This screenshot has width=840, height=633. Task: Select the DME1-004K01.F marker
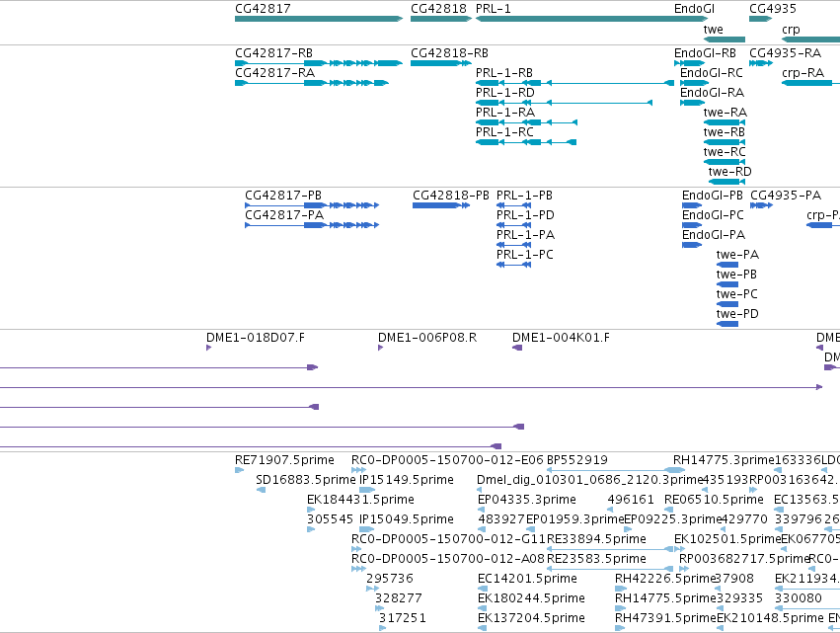[x=517, y=348]
